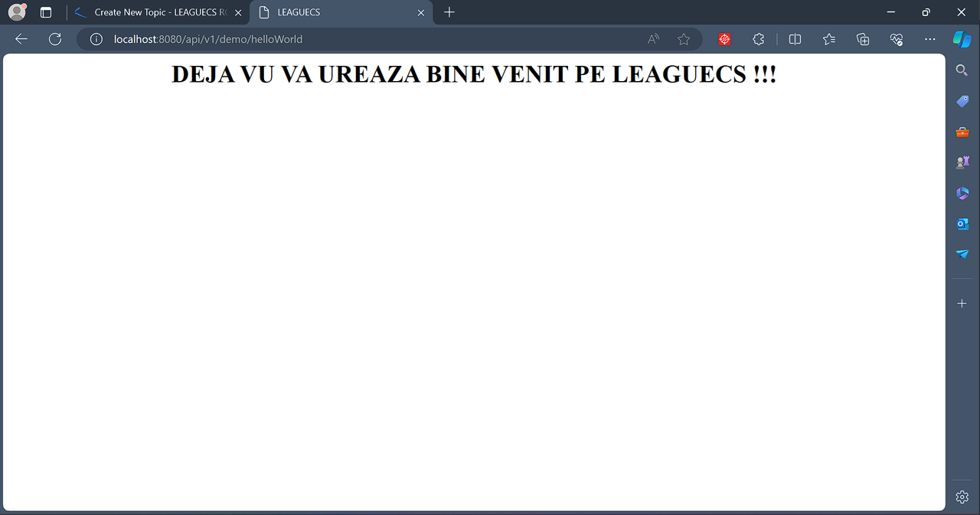This screenshot has width=980, height=515.
Task: Open sidebar Outlook icon
Action: pos(962,223)
